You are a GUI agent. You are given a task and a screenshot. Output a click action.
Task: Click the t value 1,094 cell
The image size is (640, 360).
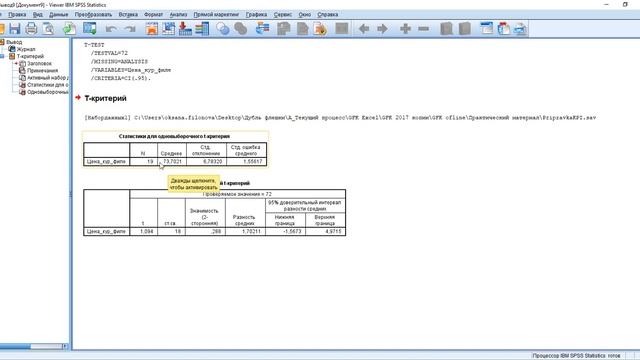pos(143,231)
